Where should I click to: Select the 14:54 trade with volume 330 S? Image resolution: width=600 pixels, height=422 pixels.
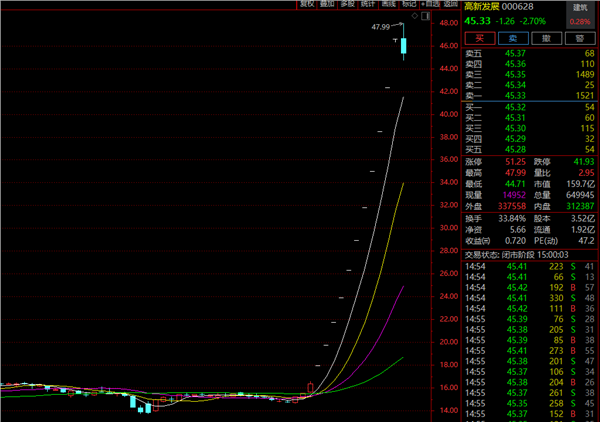pyautogui.click(x=530, y=298)
